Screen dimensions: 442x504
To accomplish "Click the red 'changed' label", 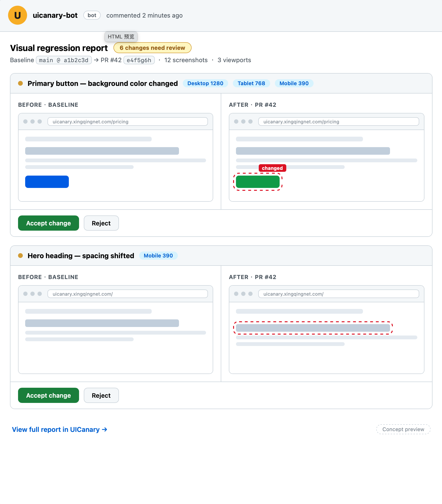I will [x=272, y=168].
